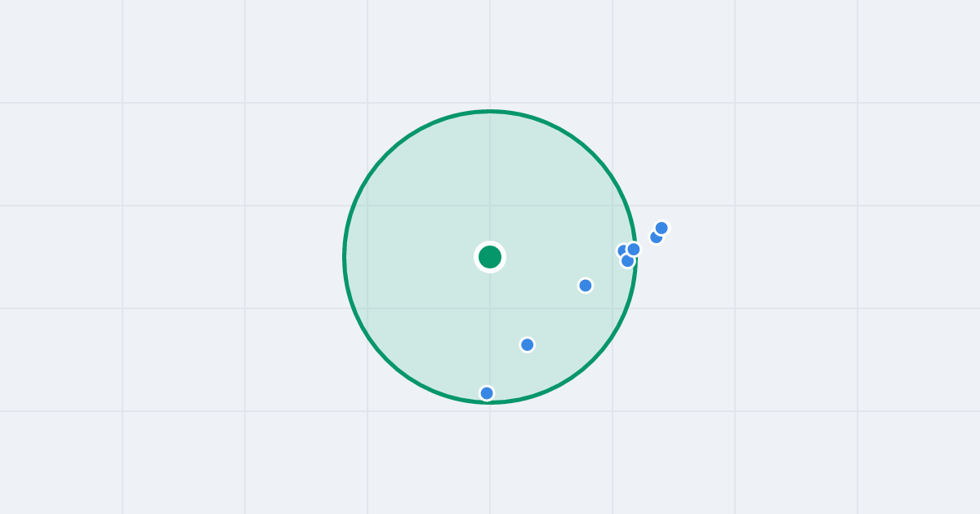Select the blue dot on the circle's bottom edge

tap(487, 393)
